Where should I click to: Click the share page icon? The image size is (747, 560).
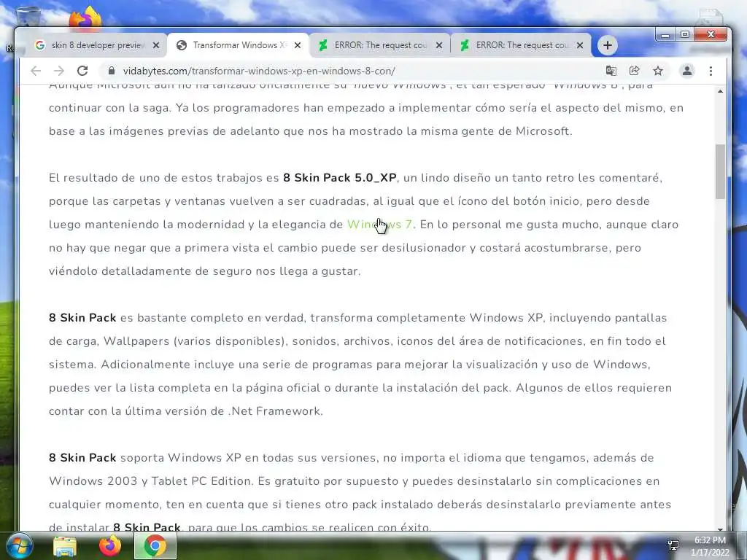634,71
